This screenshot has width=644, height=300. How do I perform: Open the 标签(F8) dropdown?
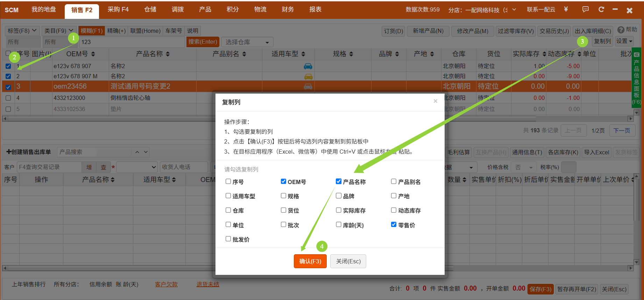[x=22, y=31]
